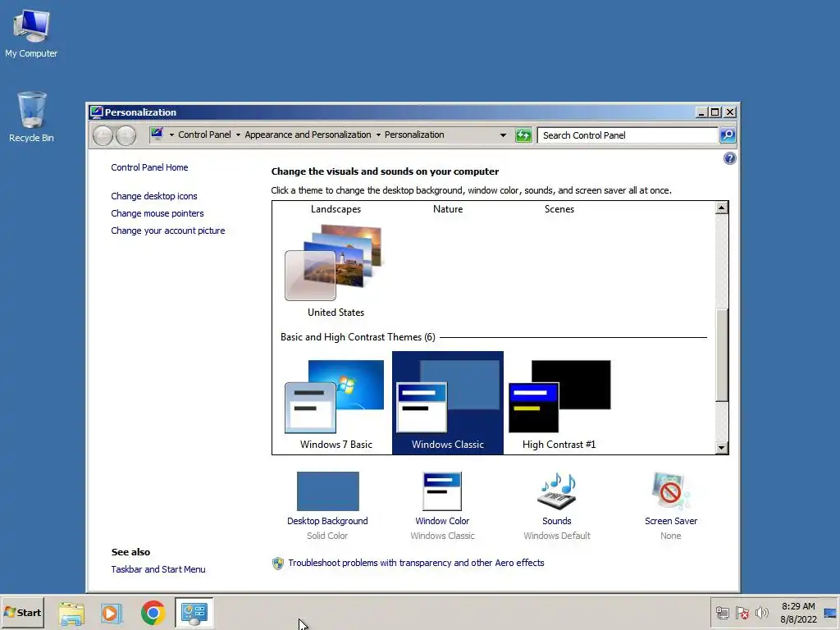
Task: Select the Windows Classic theme
Action: tap(448, 403)
